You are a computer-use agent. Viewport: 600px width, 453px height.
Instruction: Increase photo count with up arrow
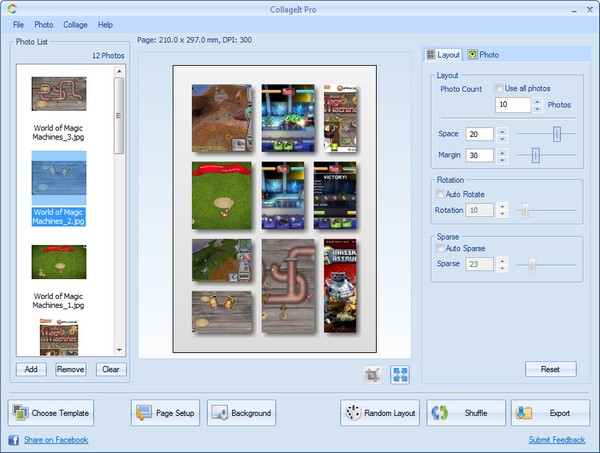tap(537, 101)
